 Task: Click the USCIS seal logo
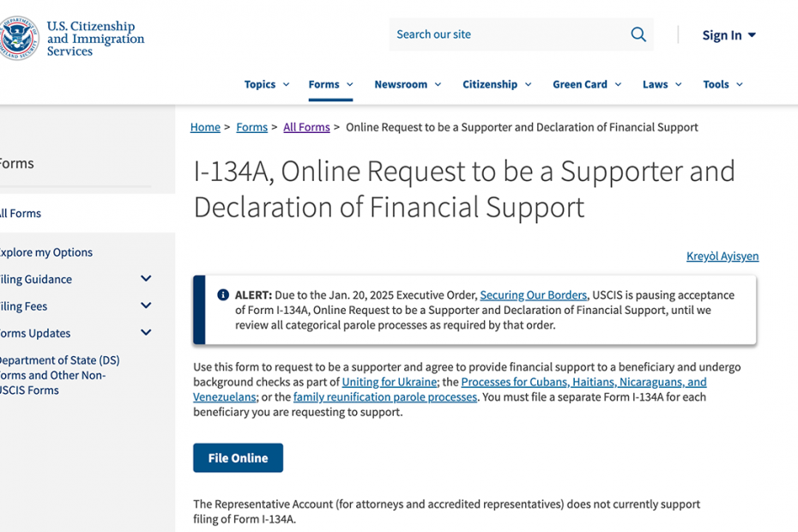click(18, 38)
